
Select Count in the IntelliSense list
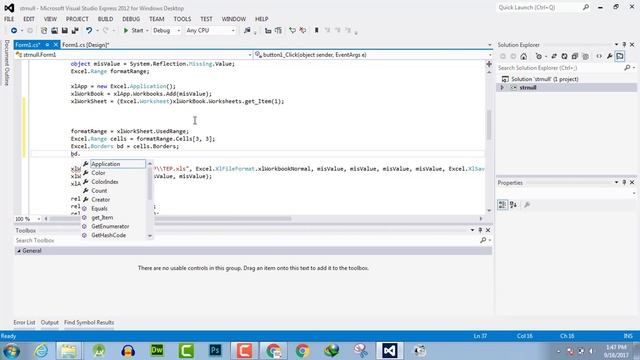[x=99, y=191]
